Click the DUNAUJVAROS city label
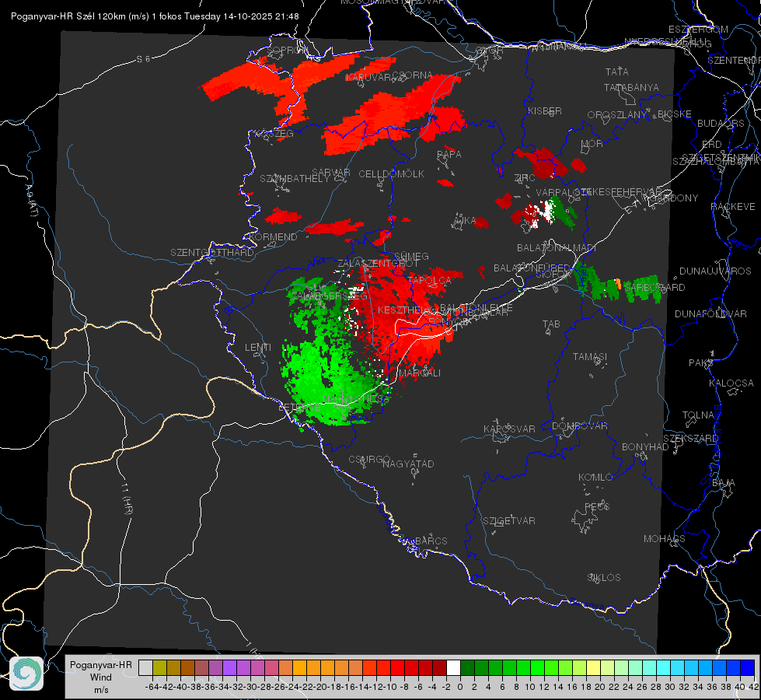This screenshot has width=761, height=700. coord(715,271)
